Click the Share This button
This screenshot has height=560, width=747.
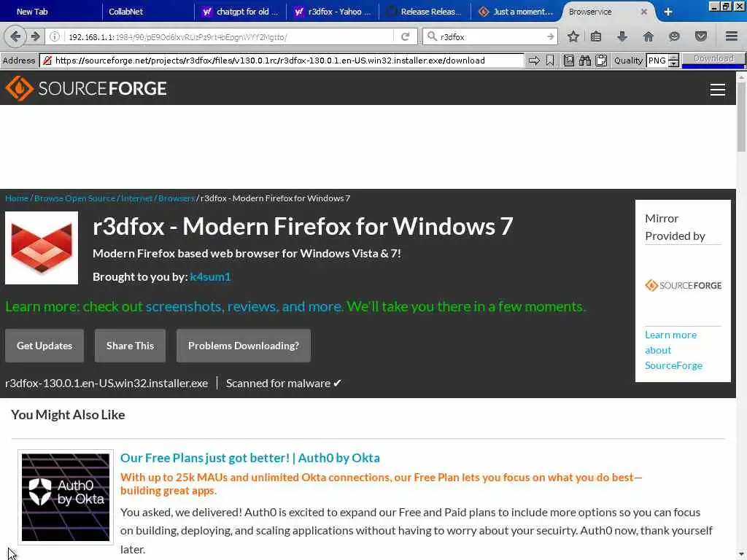pyautogui.click(x=130, y=346)
